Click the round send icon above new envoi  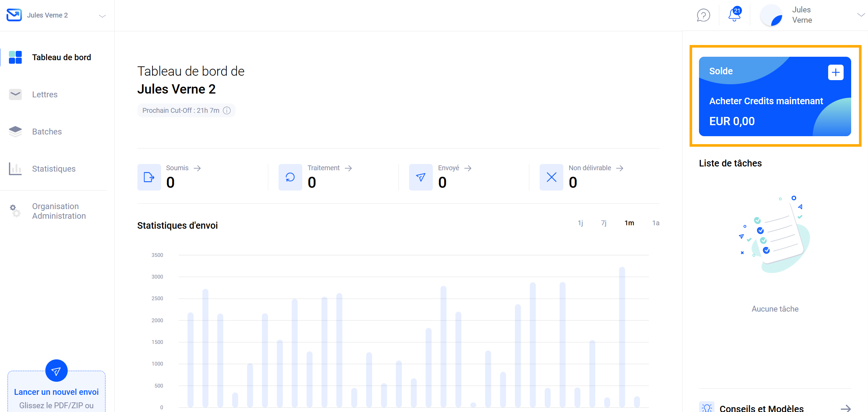tap(56, 371)
